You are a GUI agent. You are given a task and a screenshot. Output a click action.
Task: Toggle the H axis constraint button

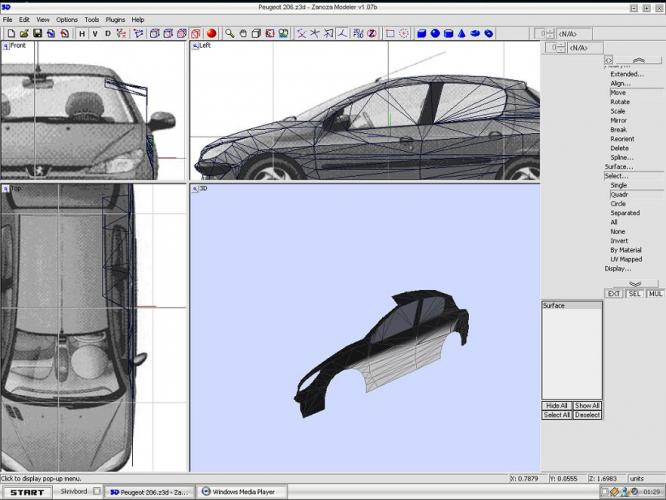pos(81,33)
